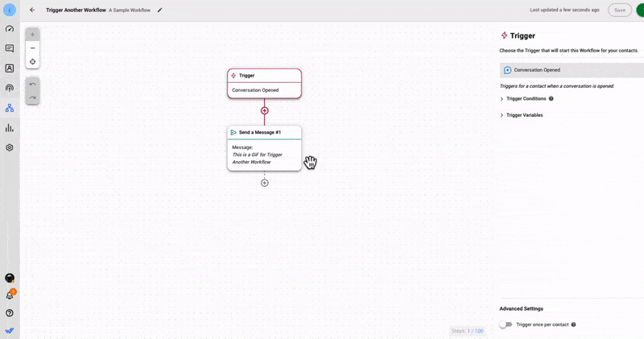Toggle Trigger once per contact switch
644x339 pixels.
[505, 325]
